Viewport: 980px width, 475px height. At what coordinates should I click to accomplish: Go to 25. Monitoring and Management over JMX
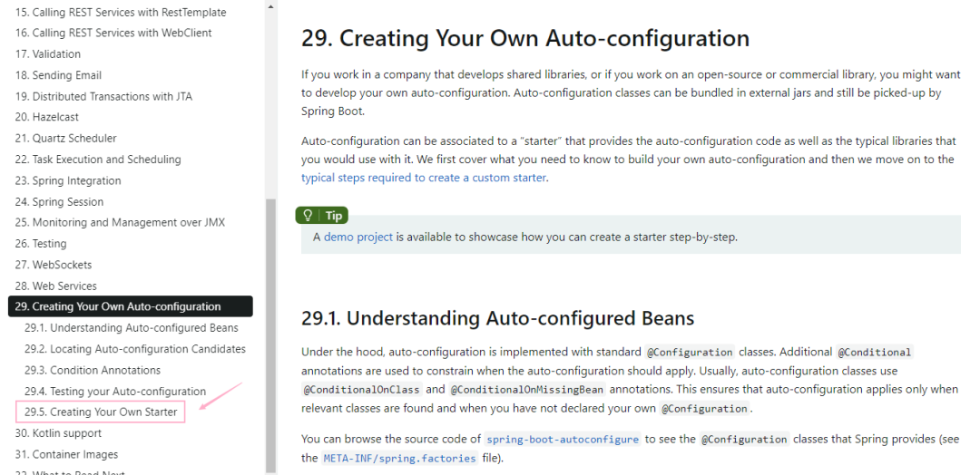pyautogui.click(x=120, y=222)
